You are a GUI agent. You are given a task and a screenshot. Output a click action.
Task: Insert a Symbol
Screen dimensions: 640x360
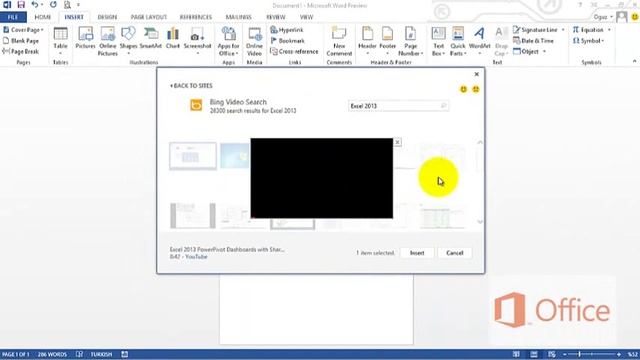pos(588,41)
